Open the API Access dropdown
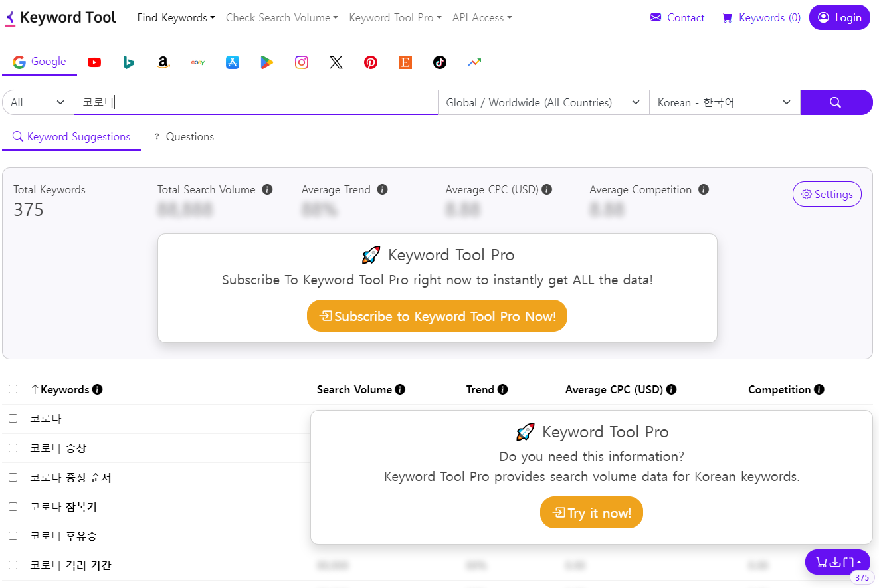 click(x=482, y=18)
